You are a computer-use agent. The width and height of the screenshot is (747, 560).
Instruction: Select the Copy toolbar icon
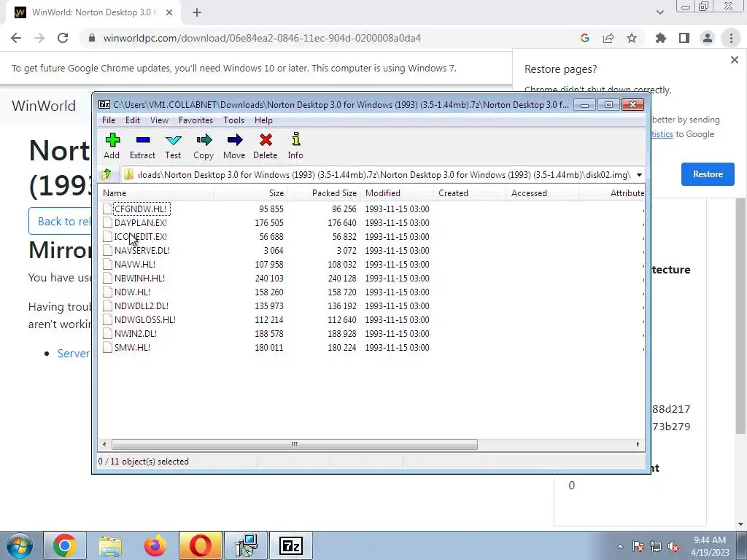click(204, 146)
